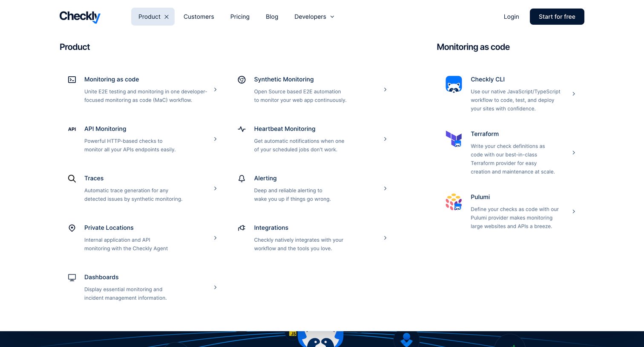Click the Integrations megaphone icon
Screen dimensions: 644x347
point(241,228)
